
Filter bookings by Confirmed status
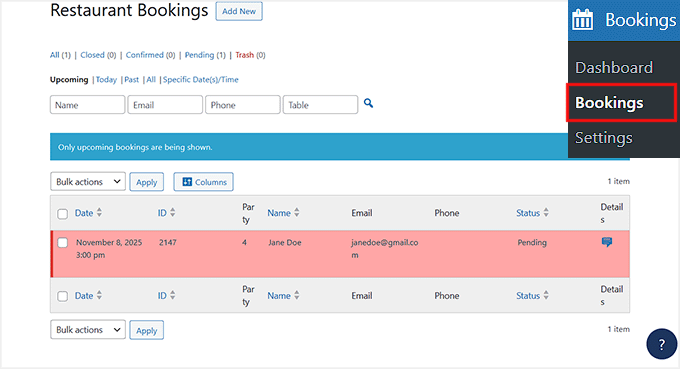(x=150, y=55)
